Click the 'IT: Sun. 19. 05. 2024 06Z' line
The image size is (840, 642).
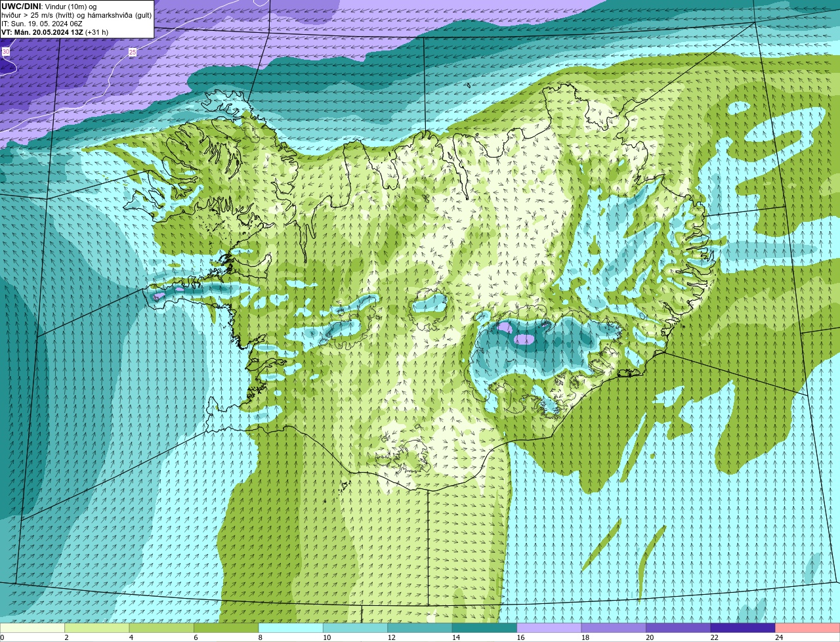(41, 24)
